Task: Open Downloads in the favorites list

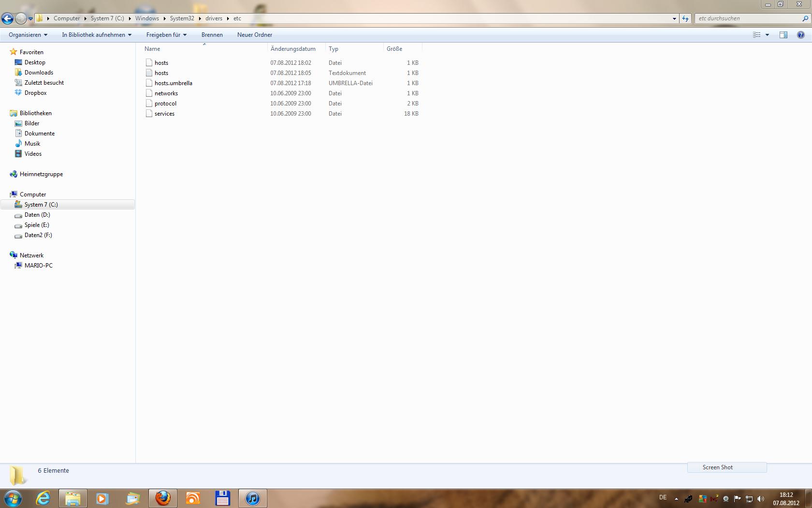Action: point(39,73)
